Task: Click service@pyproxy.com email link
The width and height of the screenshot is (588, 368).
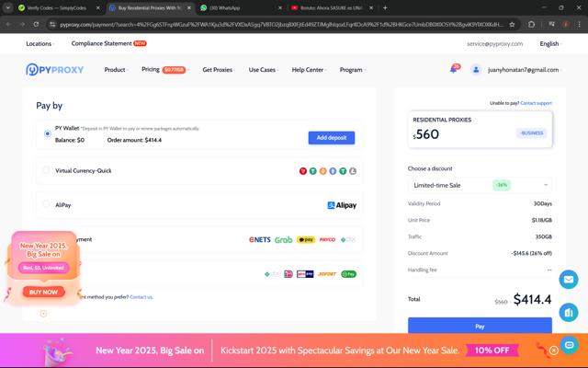Action: click(x=494, y=44)
